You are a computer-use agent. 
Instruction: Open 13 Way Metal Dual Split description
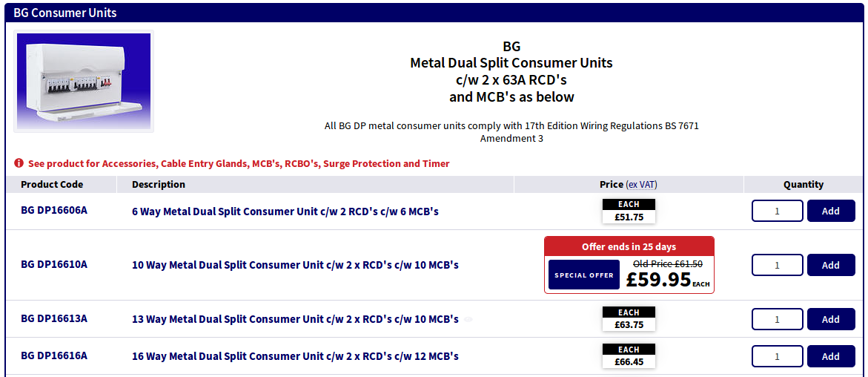coord(295,319)
